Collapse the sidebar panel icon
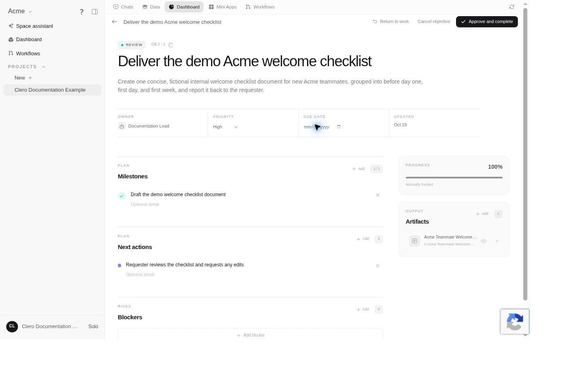The width and height of the screenshot is (588, 377). (95, 12)
